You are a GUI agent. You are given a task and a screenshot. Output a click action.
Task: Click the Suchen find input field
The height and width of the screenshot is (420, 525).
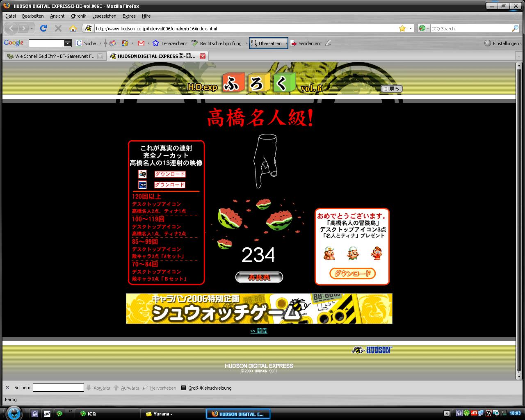click(x=58, y=388)
